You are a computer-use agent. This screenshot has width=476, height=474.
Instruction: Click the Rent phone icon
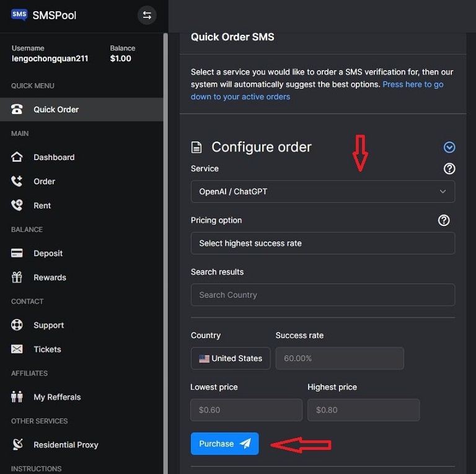(x=17, y=205)
